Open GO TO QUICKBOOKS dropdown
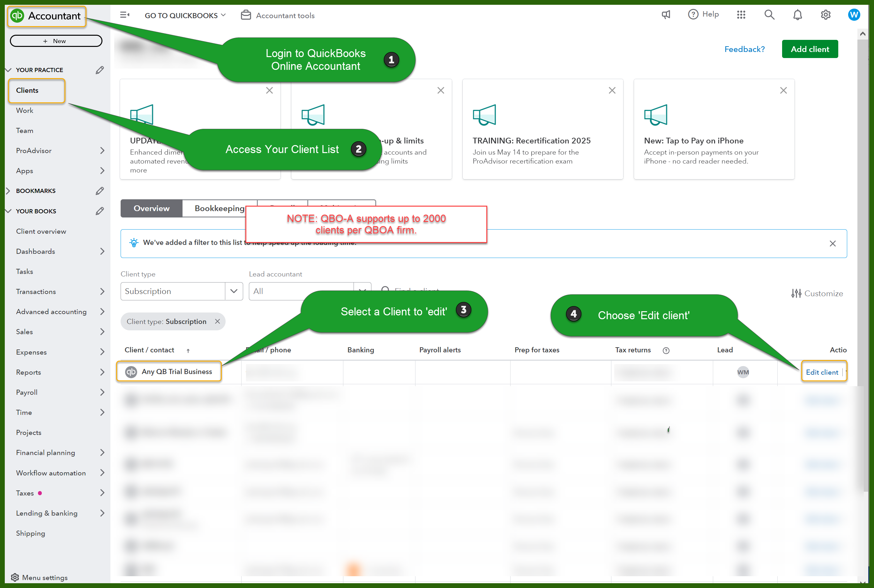 point(185,15)
